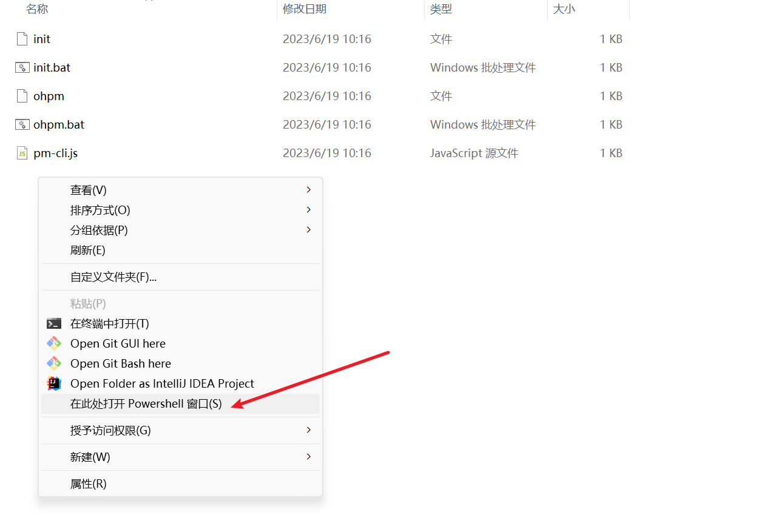Click the date cell of ohpm row

[x=327, y=96]
